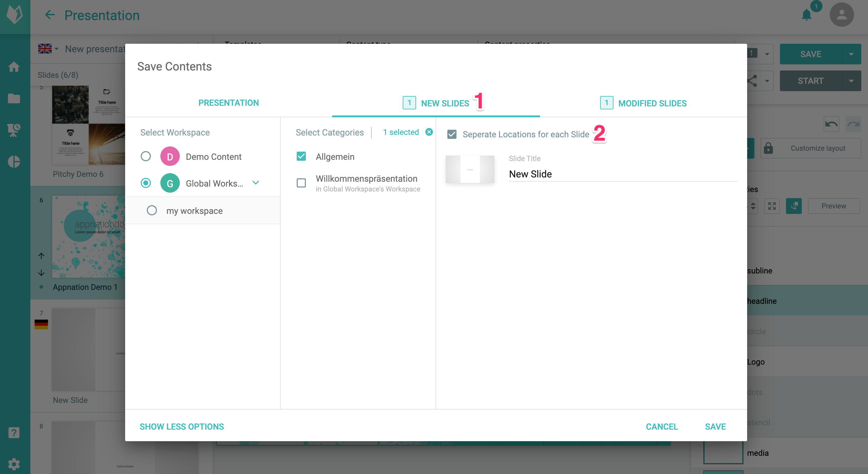The height and width of the screenshot is (474, 868).
Task: Clear the 1 selected categories
Action: (429, 132)
